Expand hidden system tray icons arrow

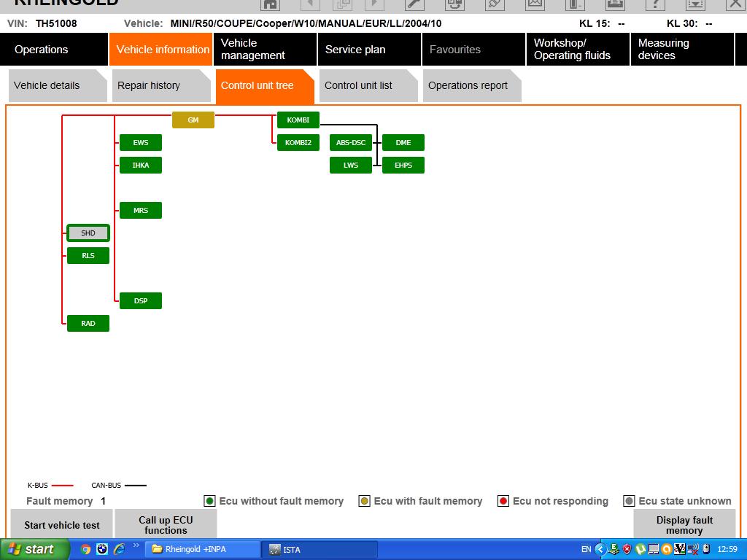tap(600, 549)
